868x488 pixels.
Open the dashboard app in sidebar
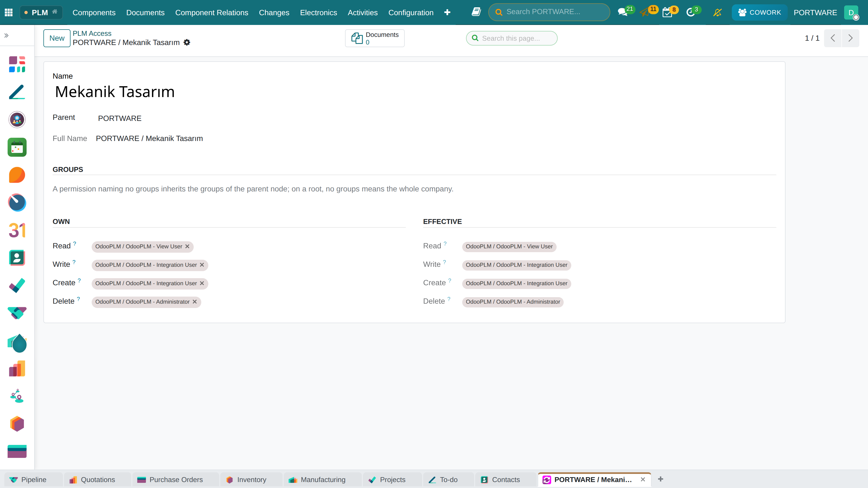[17, 64]
